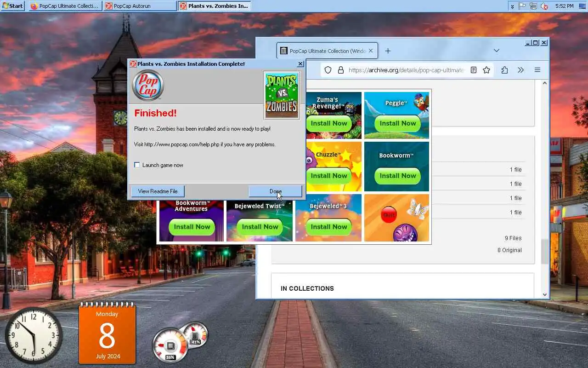Open the Firefox hamburger menu
Screen dimensions: 588x368
537,70
